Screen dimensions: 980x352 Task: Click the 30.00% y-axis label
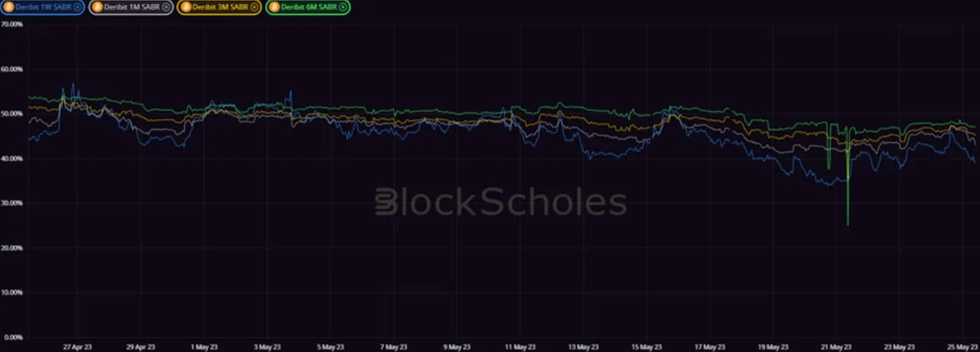pos(12,204)
